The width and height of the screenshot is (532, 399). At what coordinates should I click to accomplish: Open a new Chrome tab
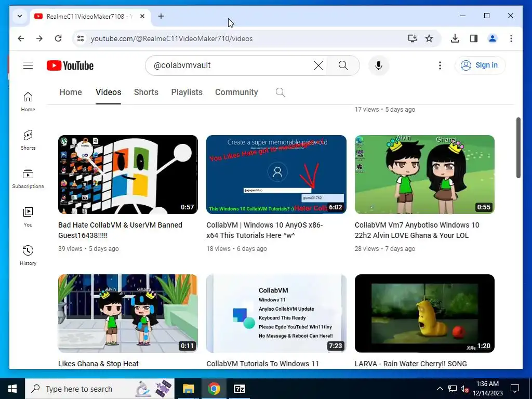point(161,16)
